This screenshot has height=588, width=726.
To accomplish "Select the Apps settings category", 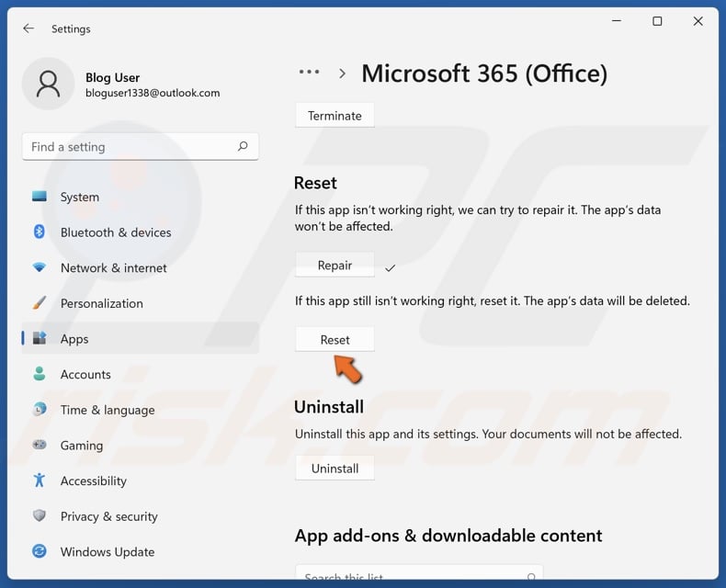I will click(74, 339).
